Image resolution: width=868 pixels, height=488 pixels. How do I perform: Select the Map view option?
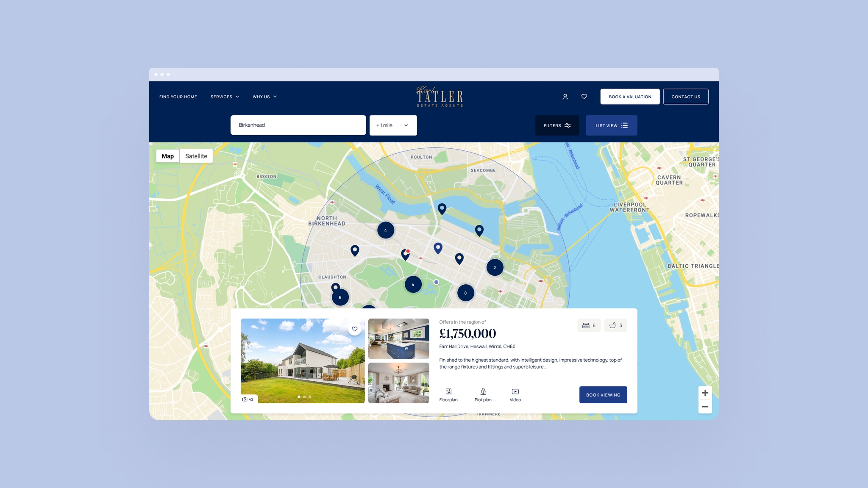click(167, 156)
